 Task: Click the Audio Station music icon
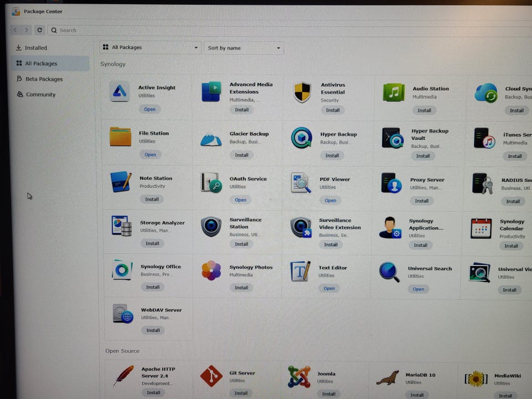tap(393, 92)
